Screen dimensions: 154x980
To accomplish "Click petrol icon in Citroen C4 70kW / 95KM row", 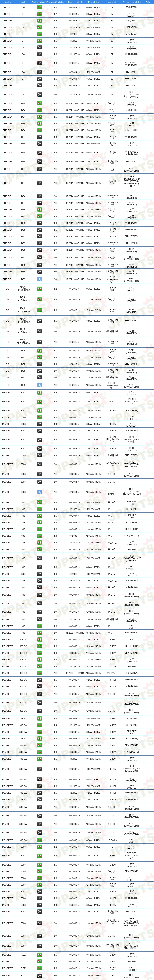I will click(x=40, y=27).
